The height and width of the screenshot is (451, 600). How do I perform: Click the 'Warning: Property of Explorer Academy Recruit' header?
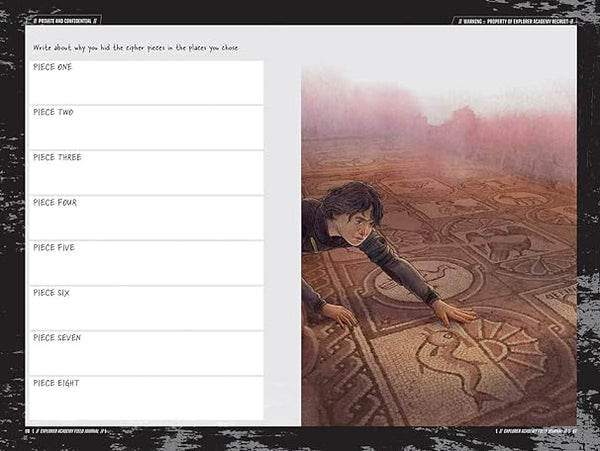tap(517, 21)
